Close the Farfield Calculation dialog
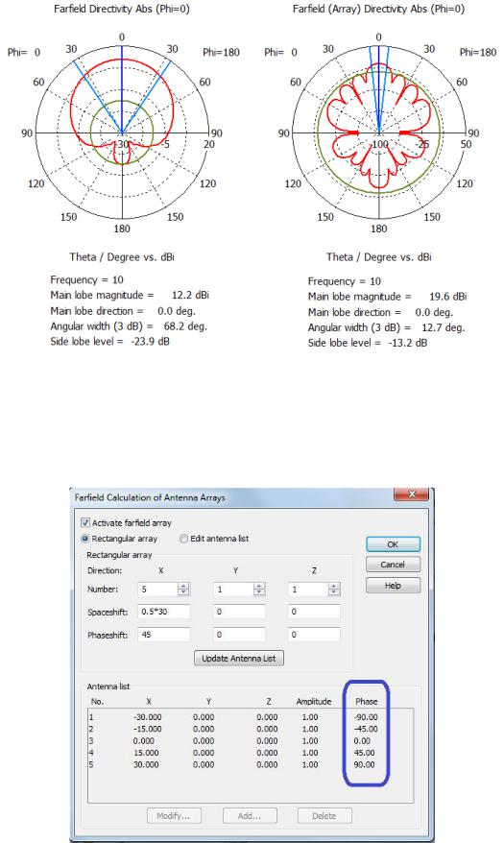This screenshot has width=504, height=843. 412,494
